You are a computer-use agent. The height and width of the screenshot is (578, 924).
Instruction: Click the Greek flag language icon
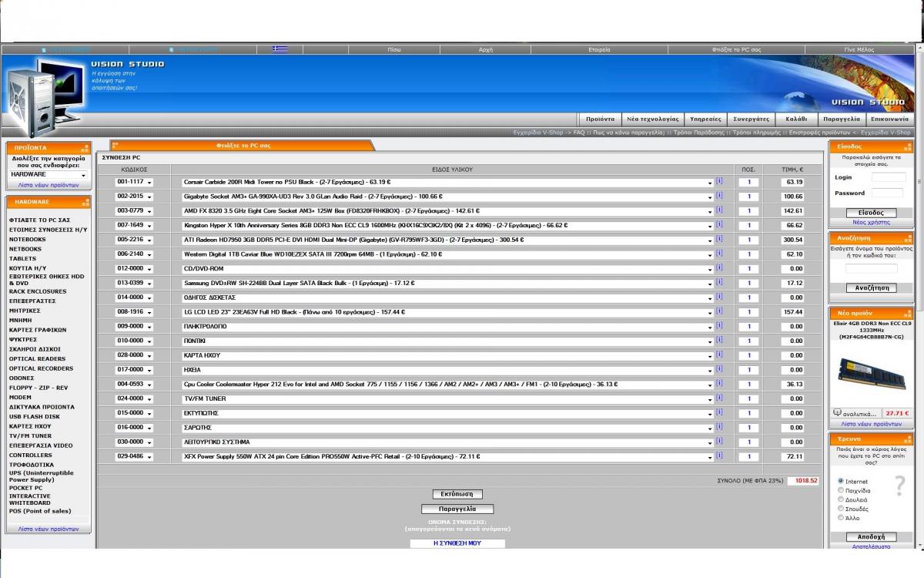(280, 49)
